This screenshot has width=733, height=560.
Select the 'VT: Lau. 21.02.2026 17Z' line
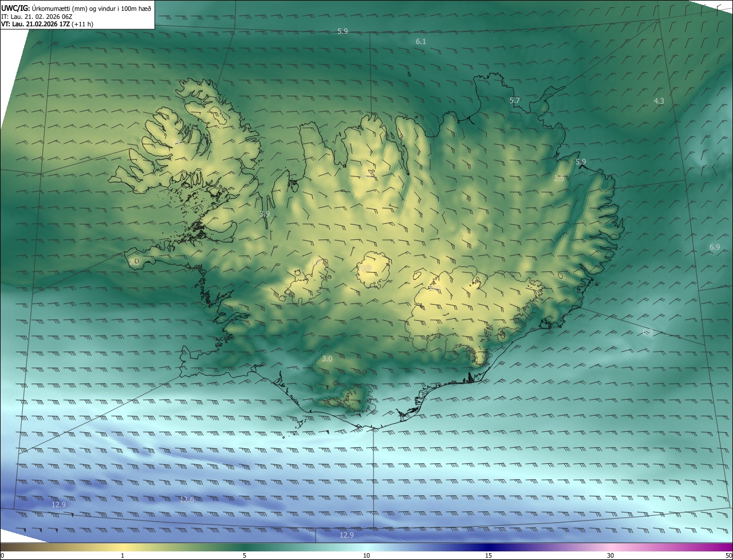[36, 24]
